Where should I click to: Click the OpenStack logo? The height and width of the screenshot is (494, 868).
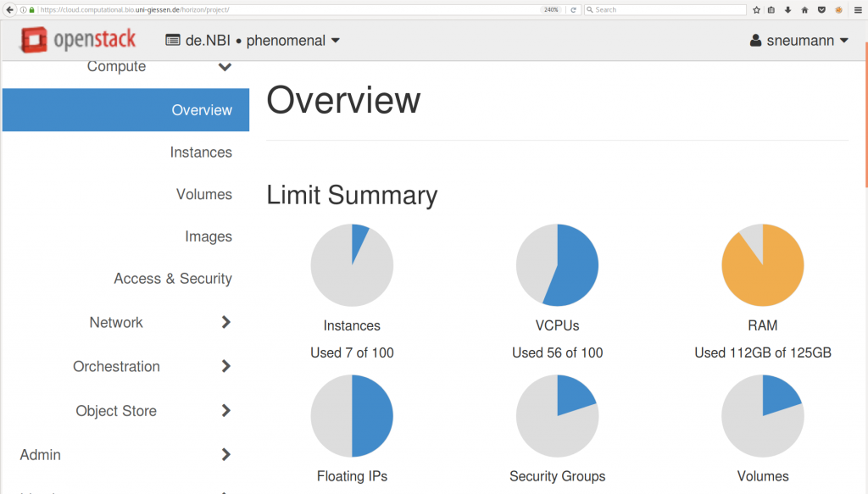(x=78, y=40)
